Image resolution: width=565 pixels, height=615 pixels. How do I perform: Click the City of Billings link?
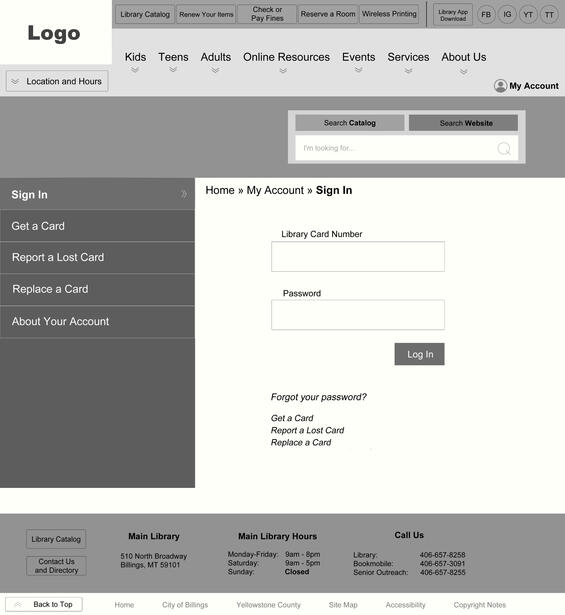(x=185, y=605)
